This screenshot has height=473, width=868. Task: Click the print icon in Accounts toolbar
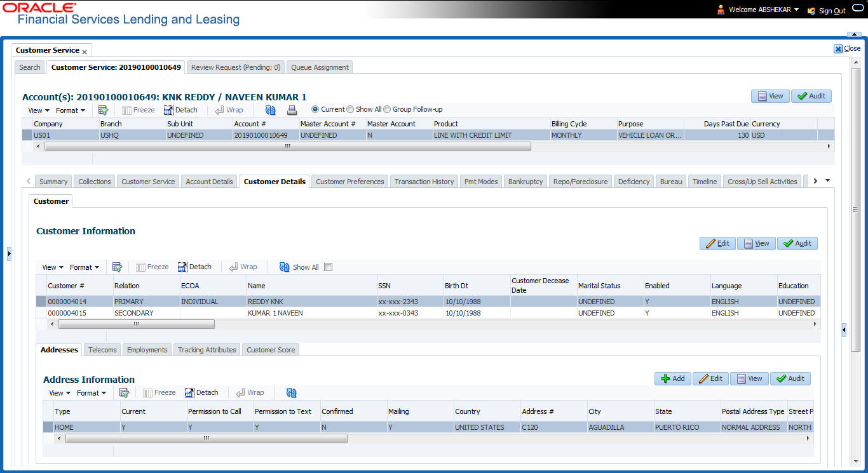(x=292, y=110)
